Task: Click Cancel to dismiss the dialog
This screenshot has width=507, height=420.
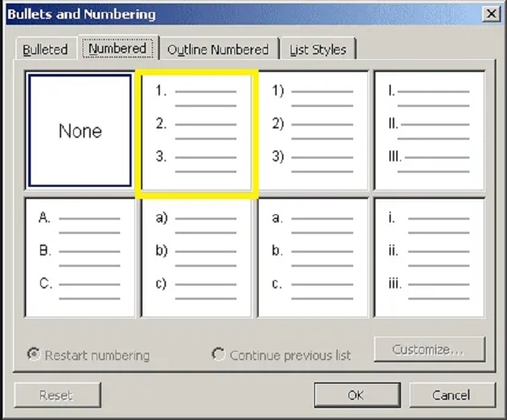Action: [451, 395]
